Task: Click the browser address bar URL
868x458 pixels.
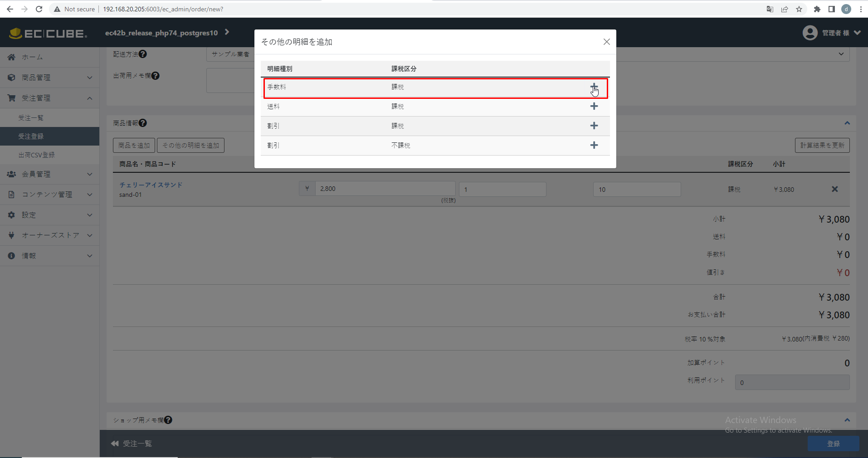Action: [x=163, y=9]
